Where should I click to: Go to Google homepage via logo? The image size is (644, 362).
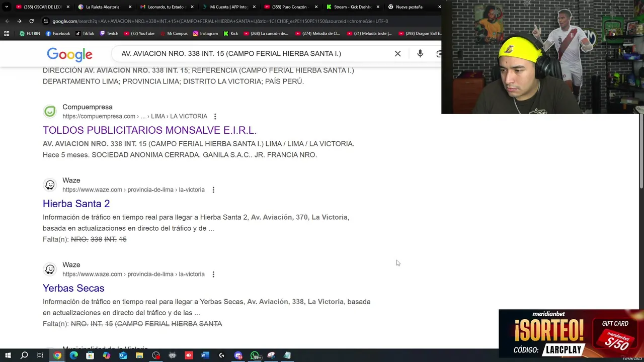tap(69, 54)
